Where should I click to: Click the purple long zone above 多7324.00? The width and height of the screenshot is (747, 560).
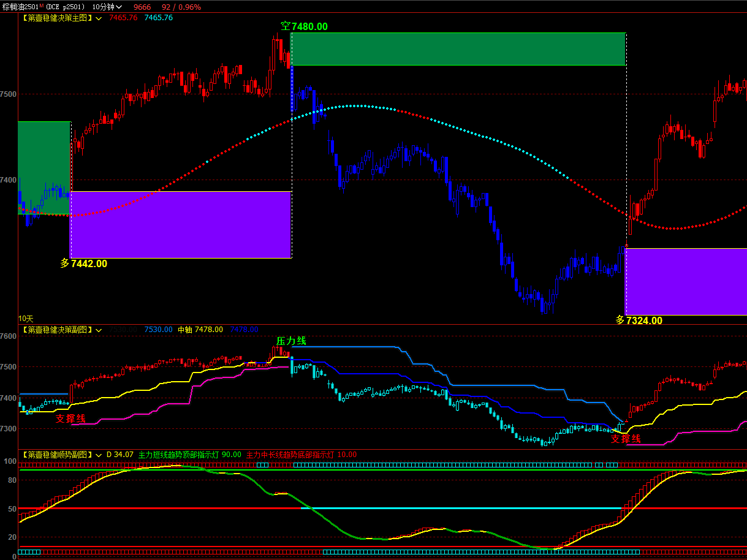point(686,282)
